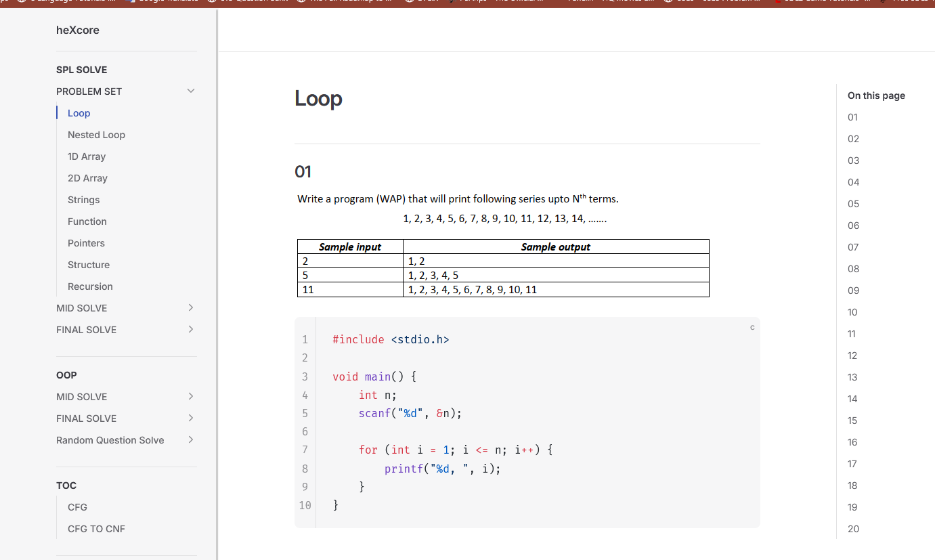Jump to section 15 in page outline

[x=852, y=421]
